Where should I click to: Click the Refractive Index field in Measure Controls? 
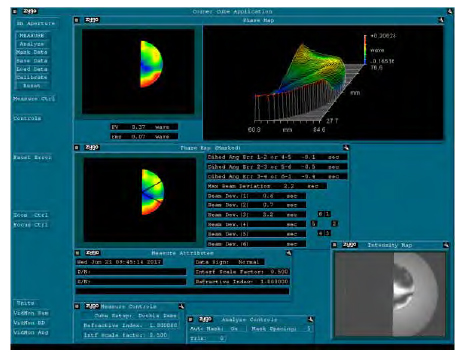(130, 325)
